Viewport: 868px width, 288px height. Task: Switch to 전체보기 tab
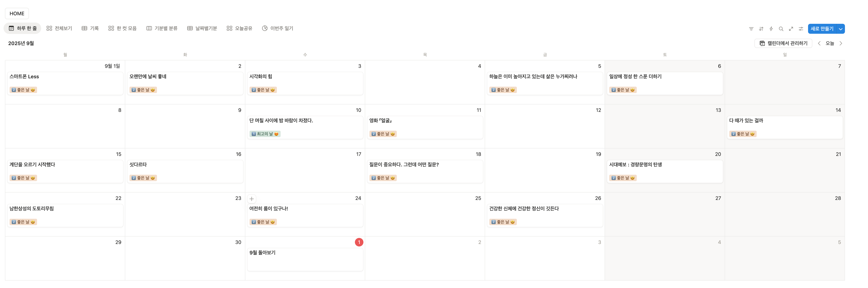point(59,28)
